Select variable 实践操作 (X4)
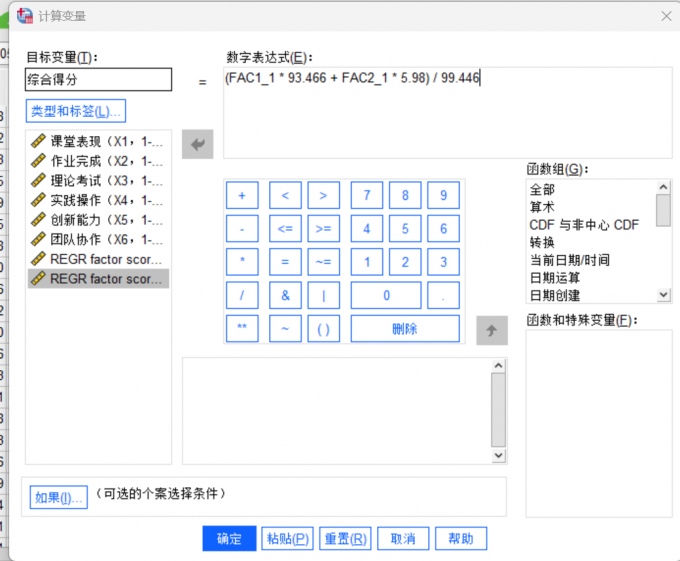This screenshot has width=680, height=561. click(x=98, y=200)
